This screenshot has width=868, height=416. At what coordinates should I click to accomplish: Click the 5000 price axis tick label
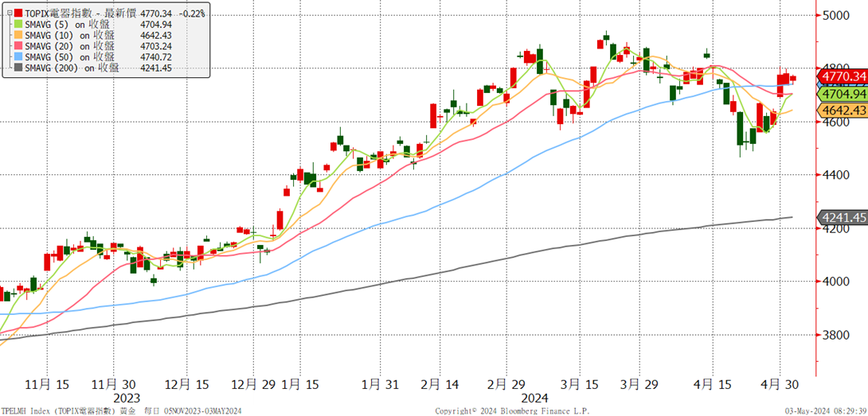pyautogui.click(x=836, y=15)
